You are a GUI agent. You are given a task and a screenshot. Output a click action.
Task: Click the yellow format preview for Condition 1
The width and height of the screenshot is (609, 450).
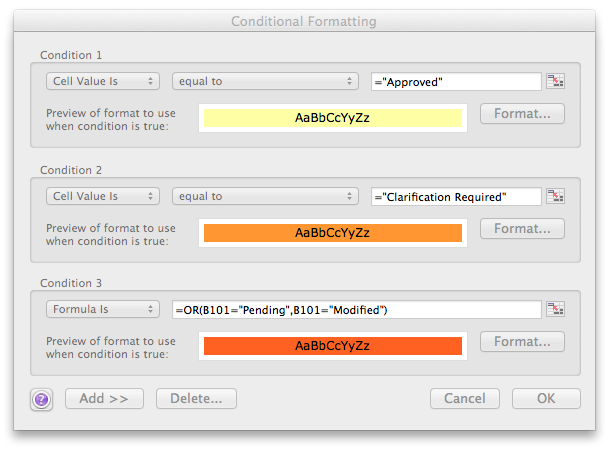(x=333, y=118)
